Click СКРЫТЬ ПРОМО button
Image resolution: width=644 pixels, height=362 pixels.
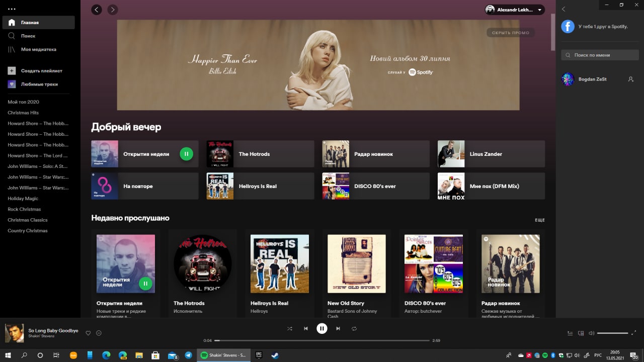coord(511,33)
